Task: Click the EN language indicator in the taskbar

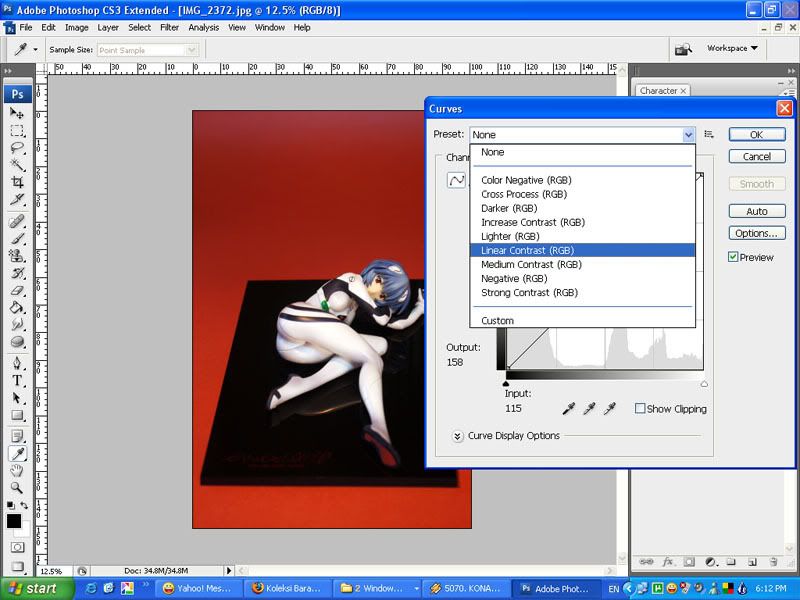Action: click(614, 589)
